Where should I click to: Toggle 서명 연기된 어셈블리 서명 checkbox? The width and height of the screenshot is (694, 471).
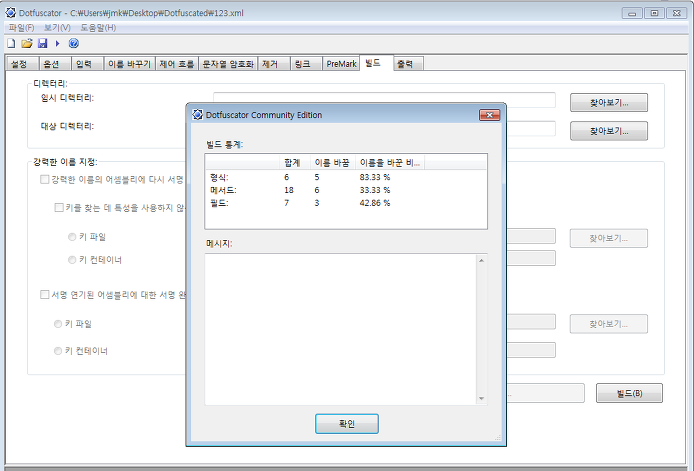click(x=44, y=294)
